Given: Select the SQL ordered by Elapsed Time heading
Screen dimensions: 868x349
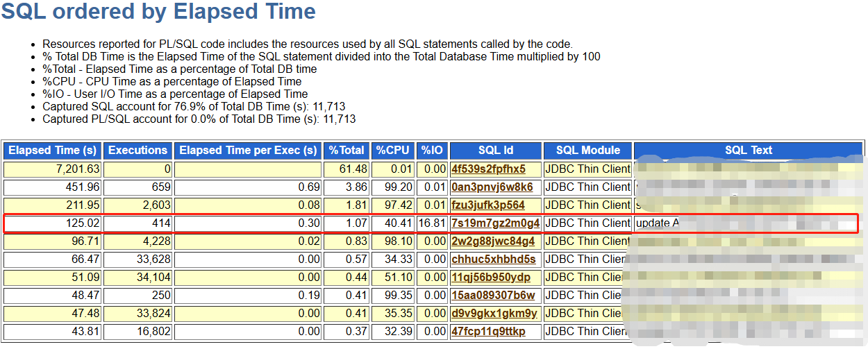Looking at the screenshot, I should [158, 12].
